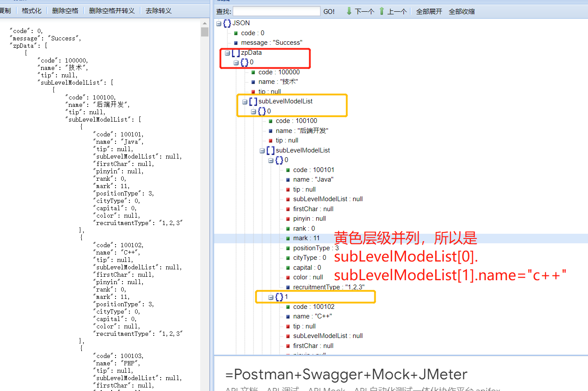This screenshot has height=391, width=588.
Task: Click the bracket icon of subLevelModelList under 技术
Action: (253, 102)
